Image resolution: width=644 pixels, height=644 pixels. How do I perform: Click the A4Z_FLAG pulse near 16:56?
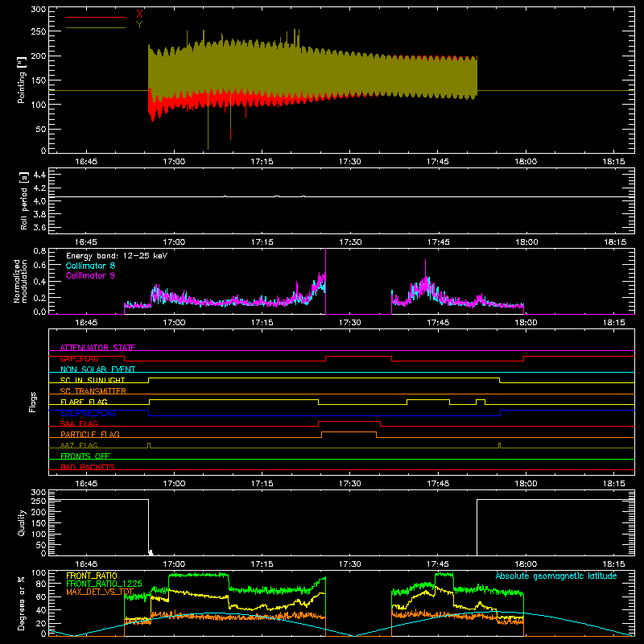pos(149,446)
